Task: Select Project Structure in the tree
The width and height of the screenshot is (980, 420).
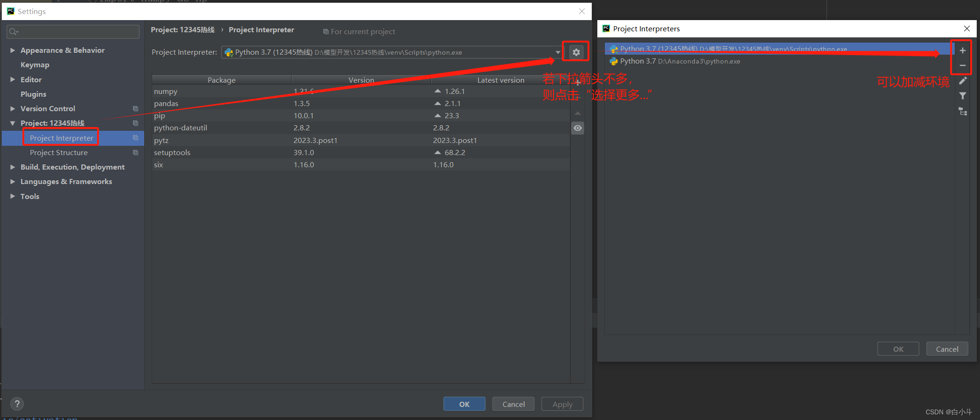Action: pyautogui.click(x=59, y=152)
